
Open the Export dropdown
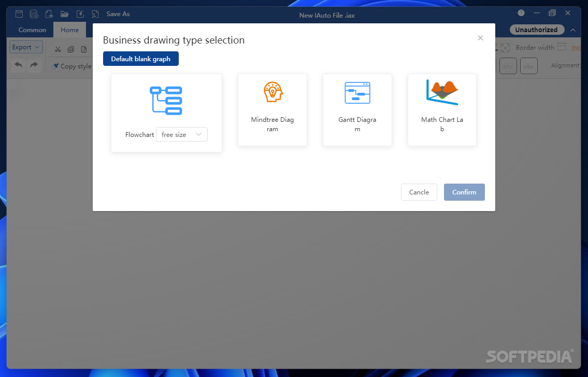coord(26,47)
